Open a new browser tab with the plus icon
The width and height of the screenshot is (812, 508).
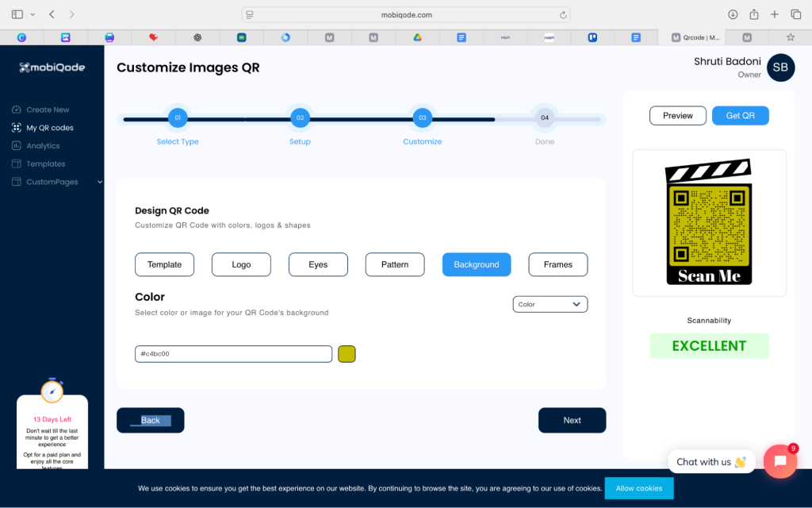pyautogui.click(x=775, y=13)
